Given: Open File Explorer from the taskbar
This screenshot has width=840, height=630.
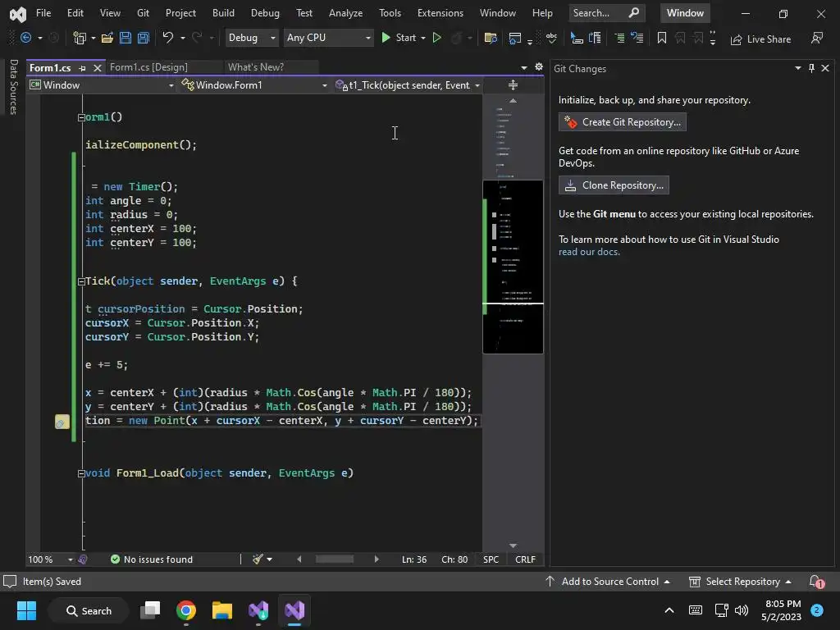Looking at the screenshot, I should [x=221, y=610].
